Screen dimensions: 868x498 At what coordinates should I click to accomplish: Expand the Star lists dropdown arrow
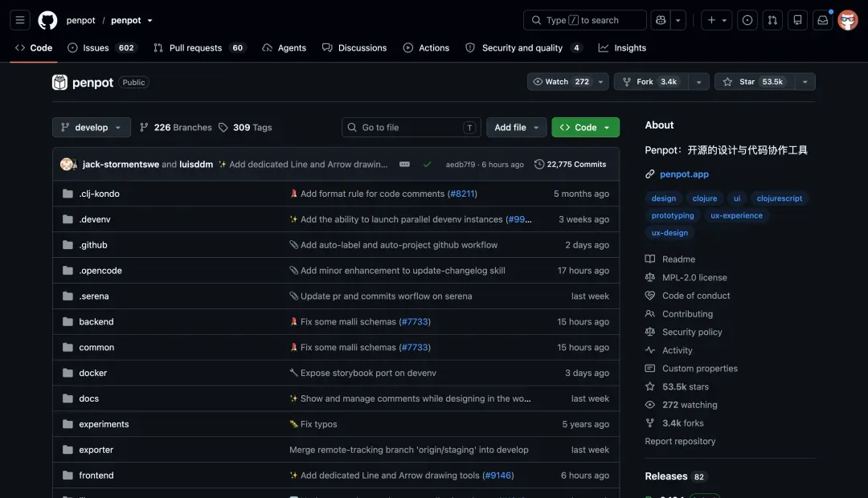(x=805, y=82)
